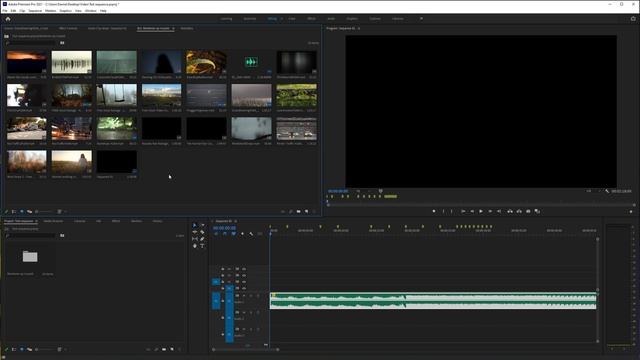The width and height of the screenshot is (640, 360).
Task: Open the Window menu
Action: [91, 11]
